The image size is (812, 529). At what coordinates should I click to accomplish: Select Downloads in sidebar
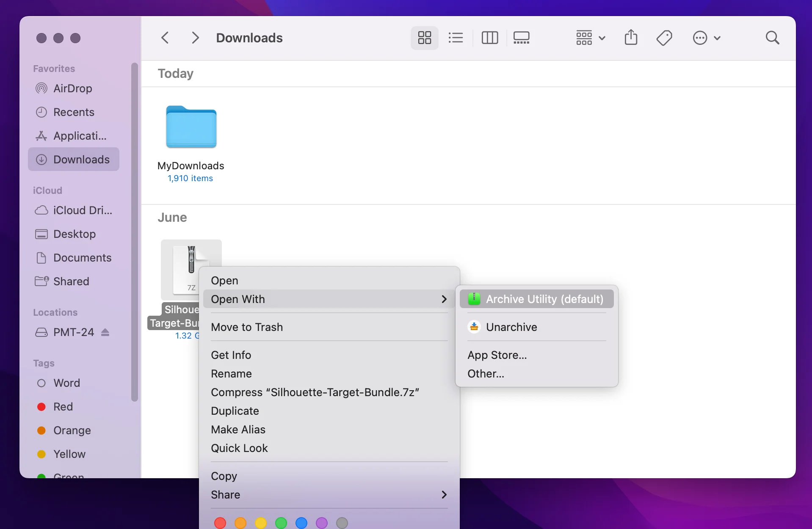(74, 160)
